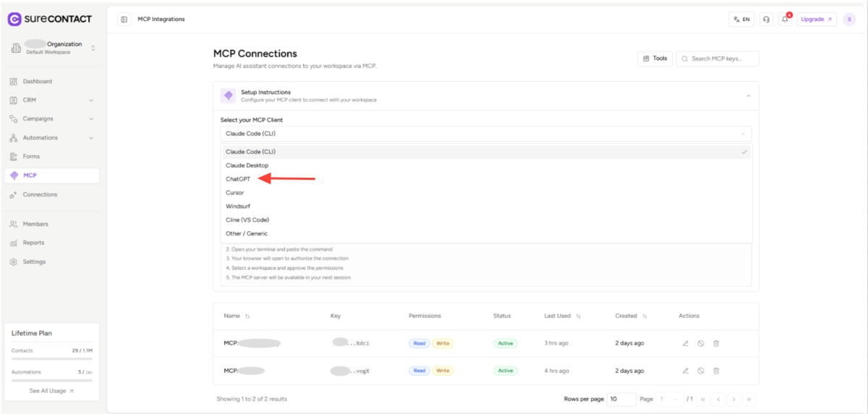Revoke the first MCP key using ban icon
This screenshot has height=414, width=868.
[x=701, y=343]
